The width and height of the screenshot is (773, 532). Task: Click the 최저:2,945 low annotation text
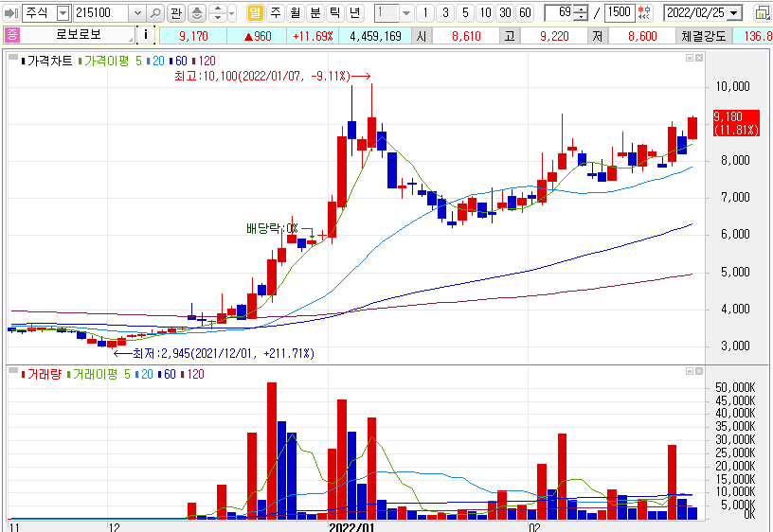tap(224, 353)
